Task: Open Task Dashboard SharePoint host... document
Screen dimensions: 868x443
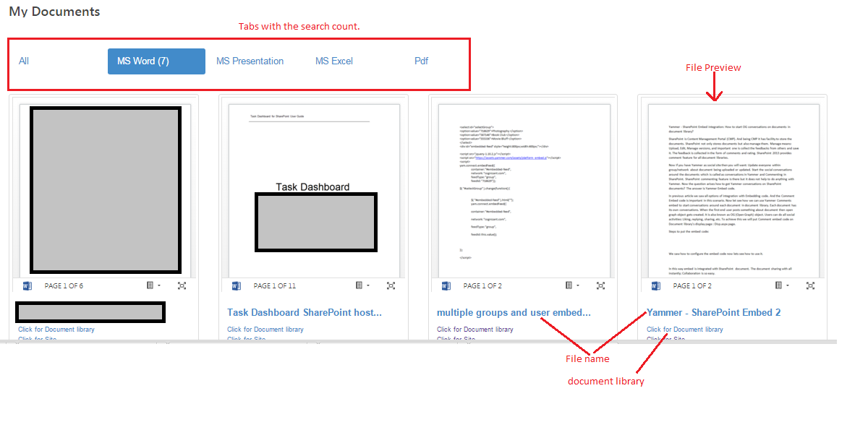Action: point(305,313)
